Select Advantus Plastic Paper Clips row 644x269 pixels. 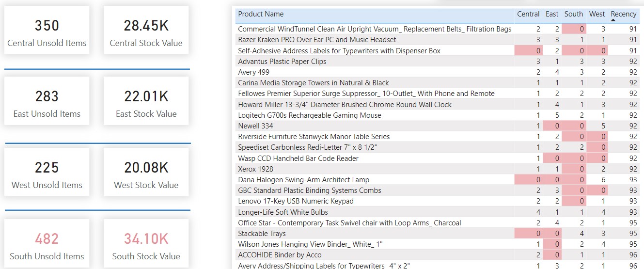[437, 61]
